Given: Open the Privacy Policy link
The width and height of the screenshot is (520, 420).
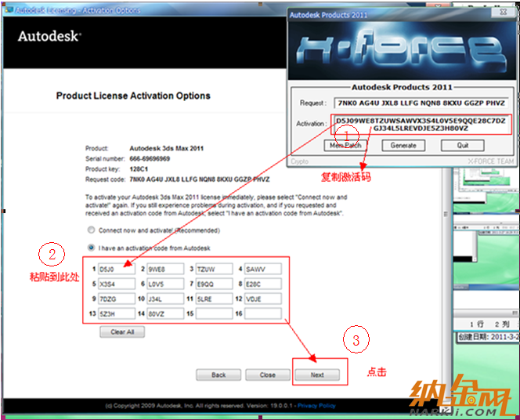Looking at the screenshot, I should [x=316, y=406].
